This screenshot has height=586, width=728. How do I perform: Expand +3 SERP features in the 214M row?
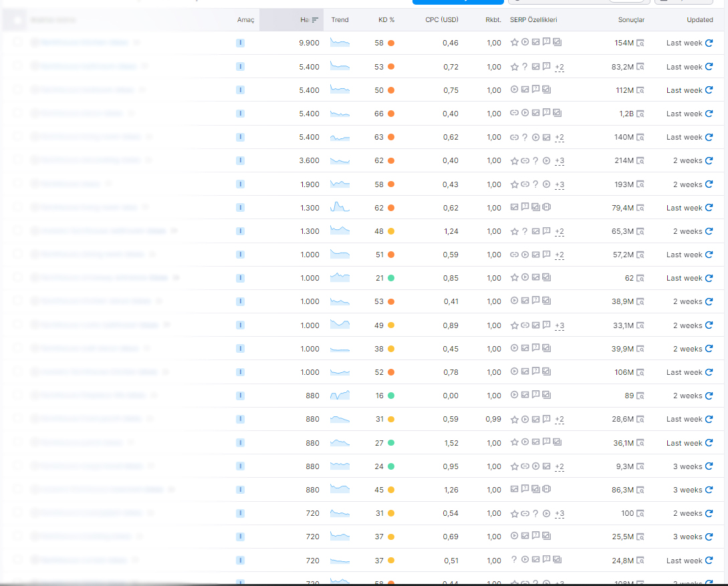[x=560, y=161]
